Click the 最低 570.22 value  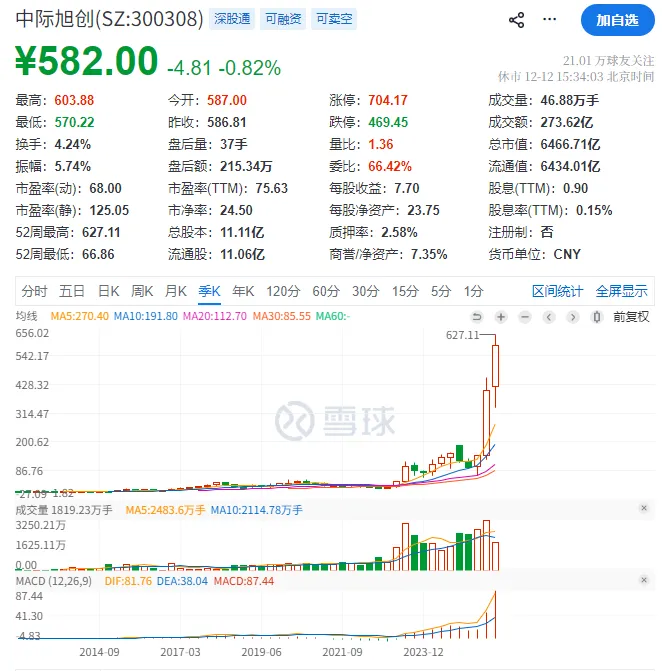pos(74,122)
